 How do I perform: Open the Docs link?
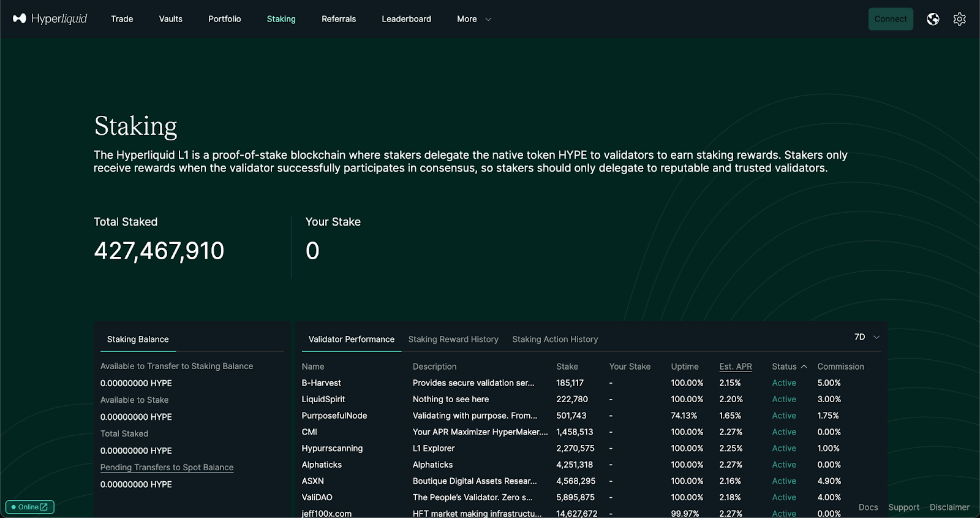pos(868,507)
